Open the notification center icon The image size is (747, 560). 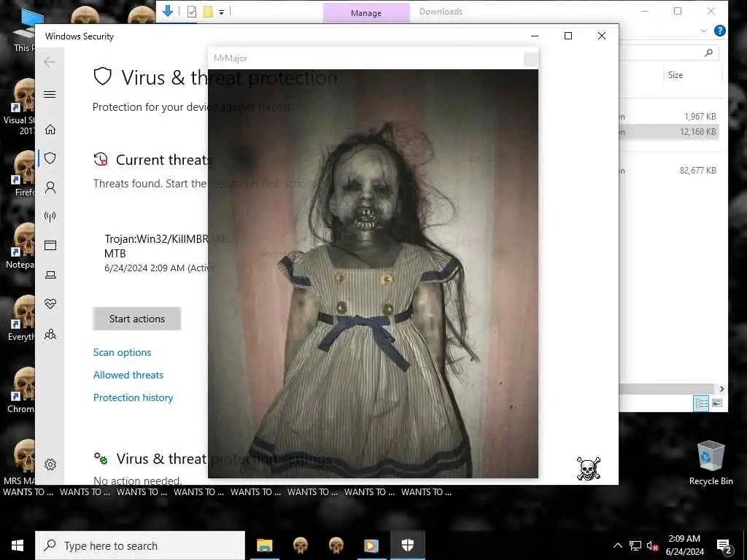tap(724, 545)
